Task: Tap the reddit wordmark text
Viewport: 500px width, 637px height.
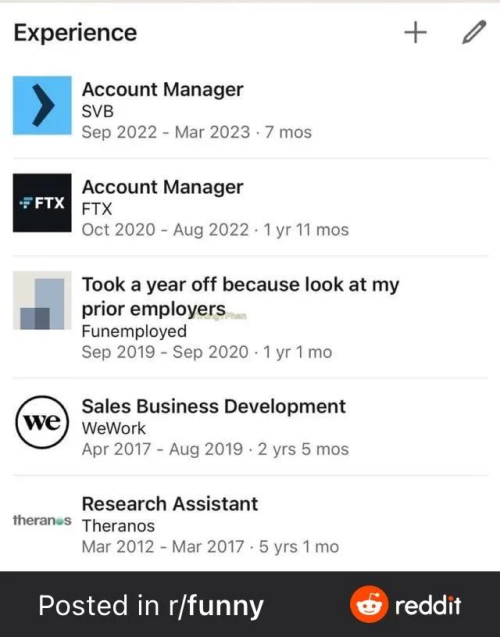Action: [x=428, y=605]
